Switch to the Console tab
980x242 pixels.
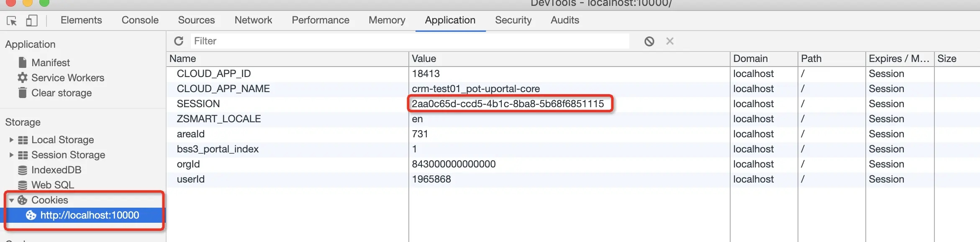140,20
